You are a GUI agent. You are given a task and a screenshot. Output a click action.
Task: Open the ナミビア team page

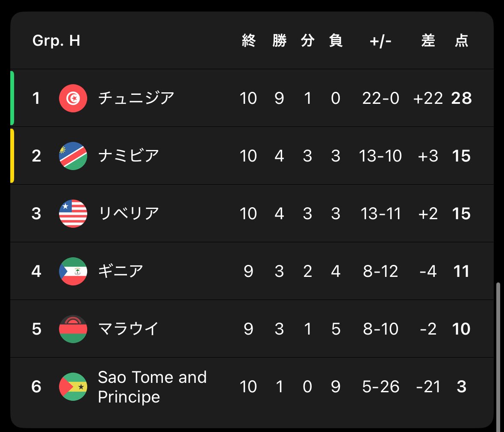[x=129, y=156]
